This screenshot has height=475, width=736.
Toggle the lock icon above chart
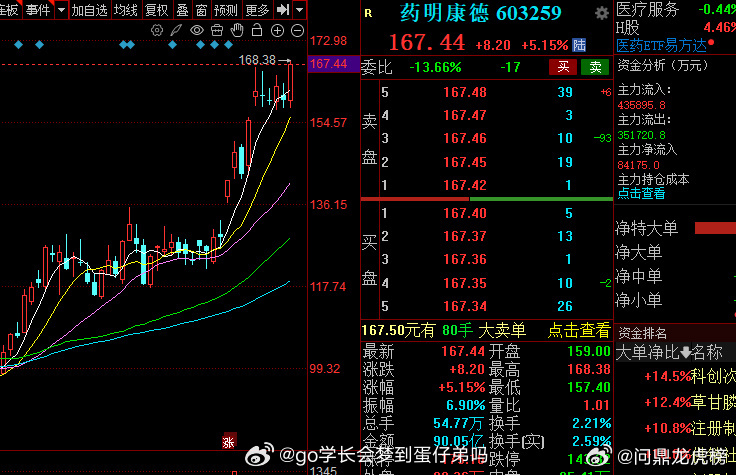coord(257,31)
